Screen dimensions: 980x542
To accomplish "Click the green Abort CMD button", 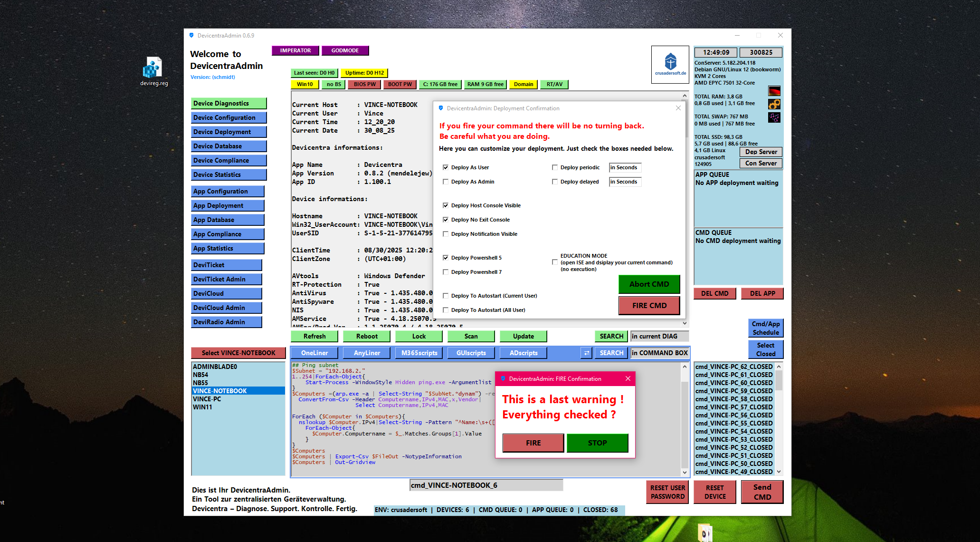I will click(x=649, y=284).
